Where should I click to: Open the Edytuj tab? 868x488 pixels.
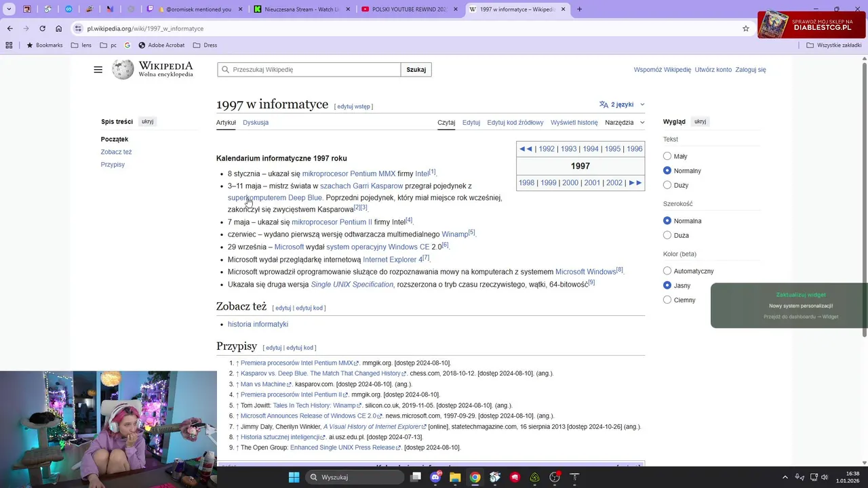[x=471, y=123]
